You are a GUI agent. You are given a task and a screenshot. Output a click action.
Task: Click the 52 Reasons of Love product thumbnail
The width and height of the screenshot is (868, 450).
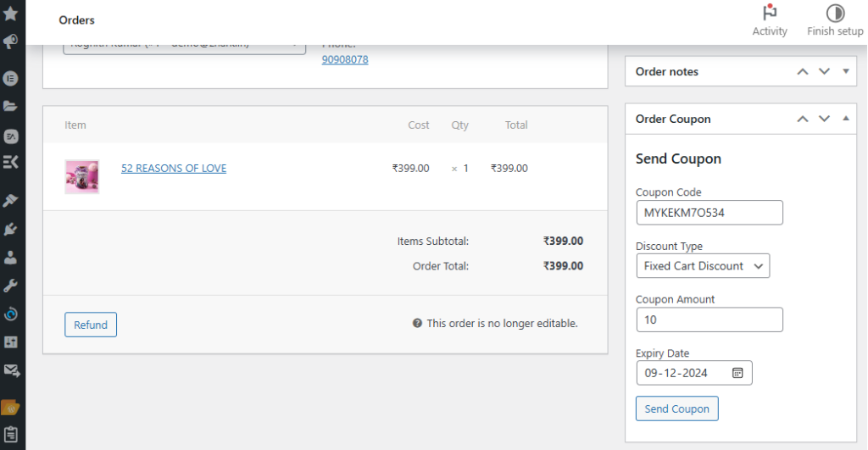[82, 177]
